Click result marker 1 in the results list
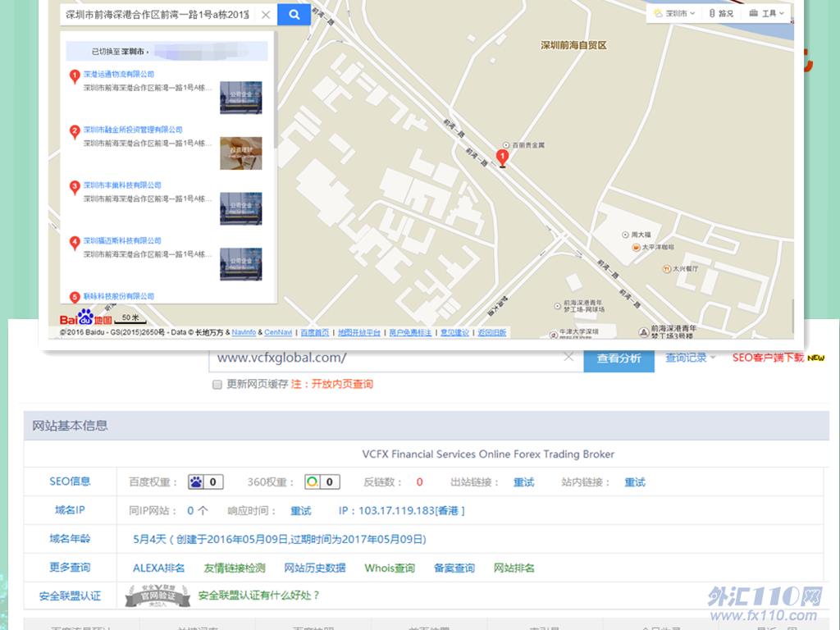Screen dimensions: 840x630 (75, 76)
